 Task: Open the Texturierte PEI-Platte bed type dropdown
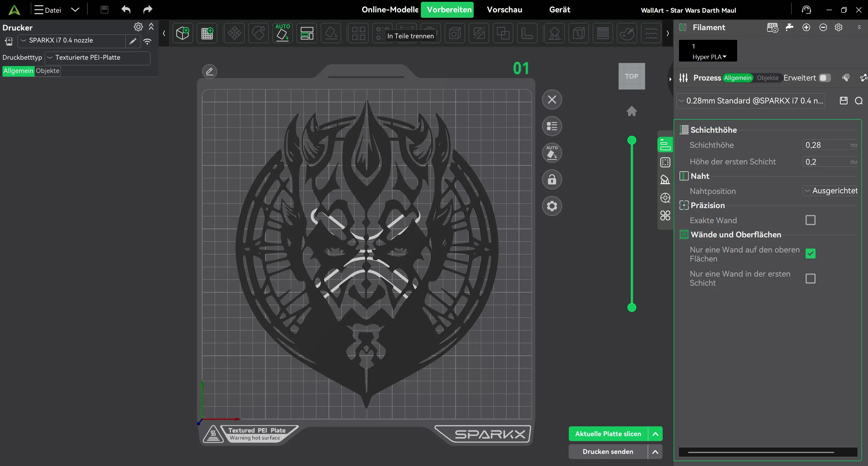[x=97, y=58]
